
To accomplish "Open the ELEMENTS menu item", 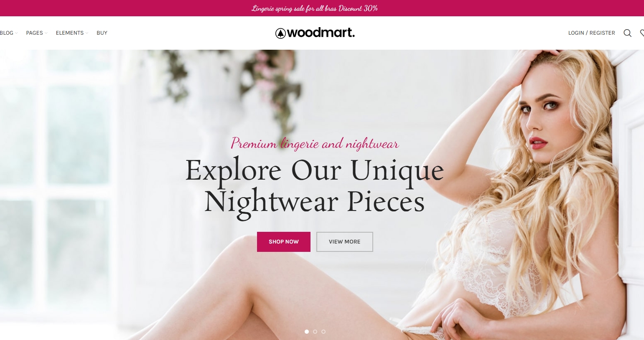I will click(x=70, y=33).
